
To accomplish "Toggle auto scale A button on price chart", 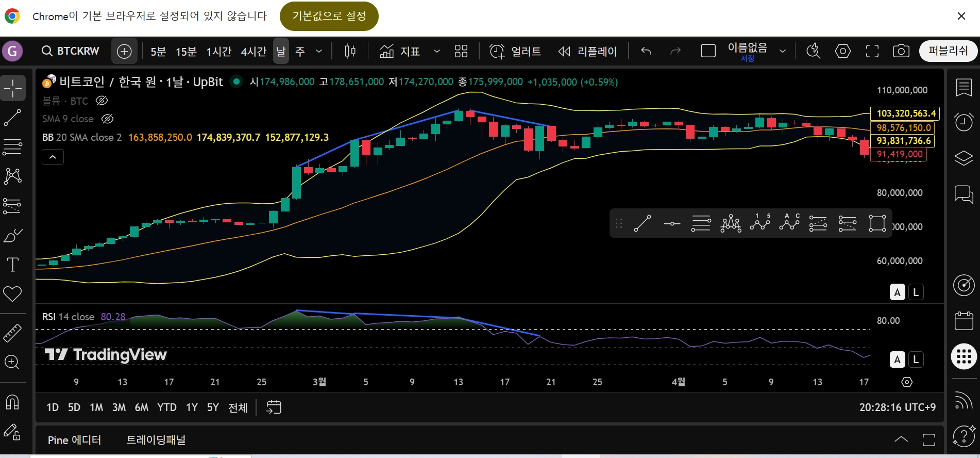I will (x=897, y=292).
